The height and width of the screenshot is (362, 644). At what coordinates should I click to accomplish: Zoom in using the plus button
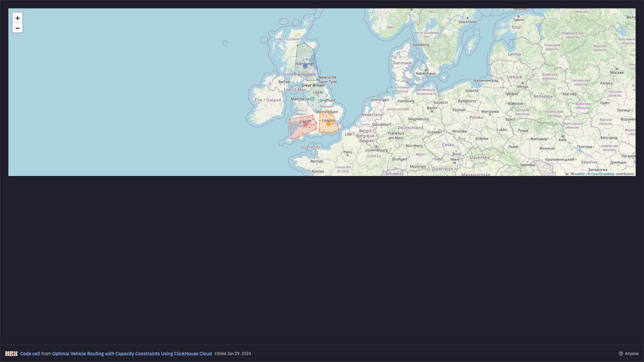[x=17, y=18]
